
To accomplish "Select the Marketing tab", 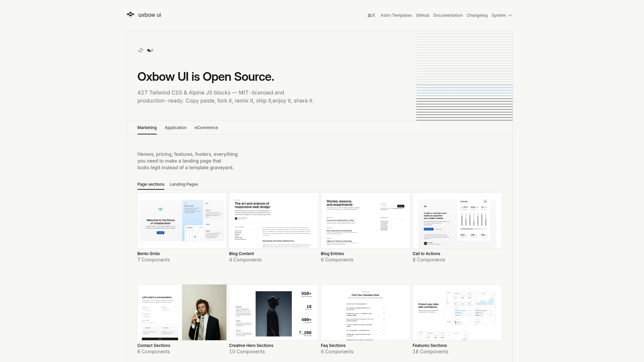I will point(147,128).
